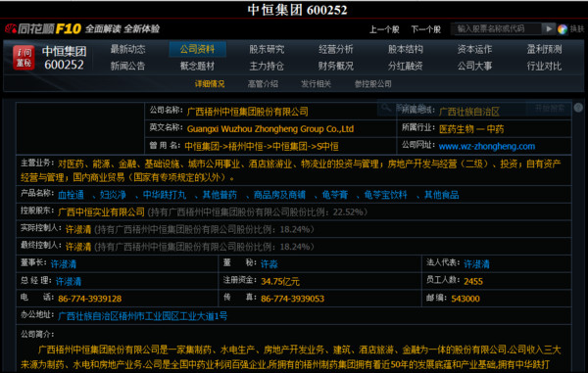Open the 股本结构 tab
The height and width of the screenshot is (373, 588).
coord(406,49)
